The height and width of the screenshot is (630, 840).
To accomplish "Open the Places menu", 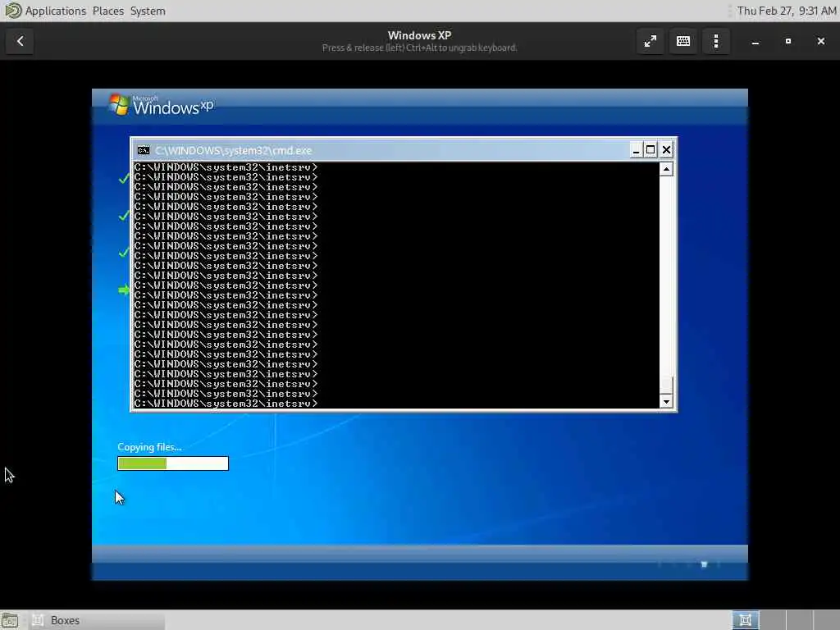I will tap(108, 11).
